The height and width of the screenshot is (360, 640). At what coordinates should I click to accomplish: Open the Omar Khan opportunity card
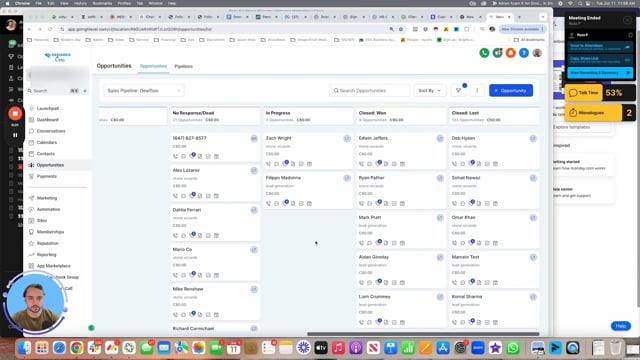493,229
